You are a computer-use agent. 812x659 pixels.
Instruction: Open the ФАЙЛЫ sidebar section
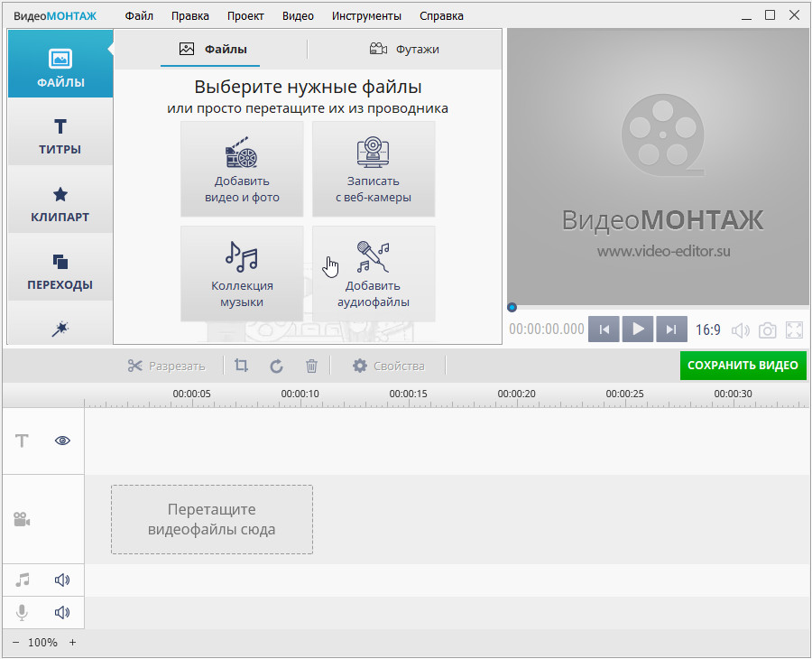[x=60, y=64]
